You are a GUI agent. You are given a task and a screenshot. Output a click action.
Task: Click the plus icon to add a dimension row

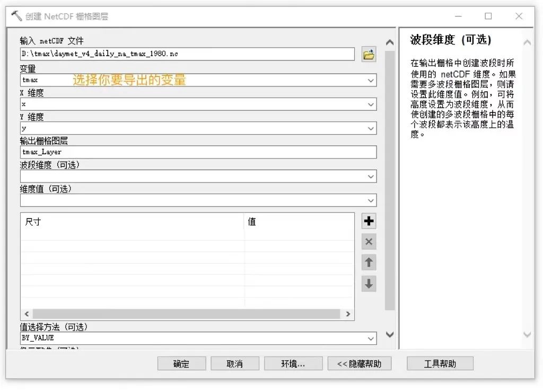pos(369,221)
